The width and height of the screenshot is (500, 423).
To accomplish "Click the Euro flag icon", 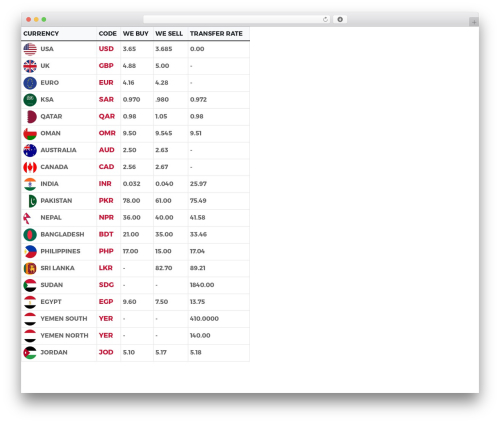I will 30,83.
